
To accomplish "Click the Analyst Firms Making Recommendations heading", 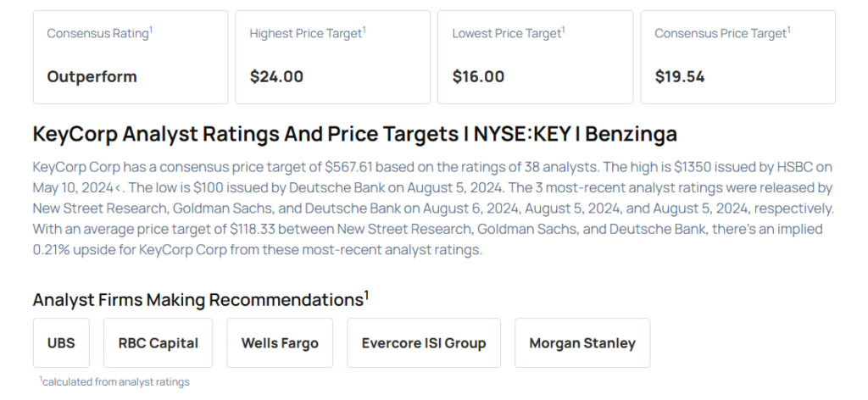I will 198,300.
